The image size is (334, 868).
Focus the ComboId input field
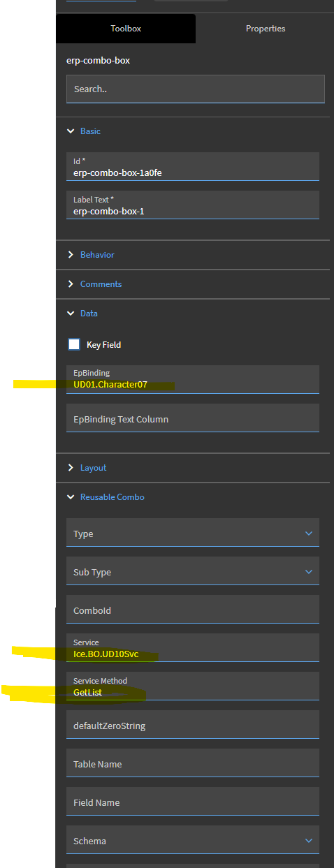click(x=193, y=610)
